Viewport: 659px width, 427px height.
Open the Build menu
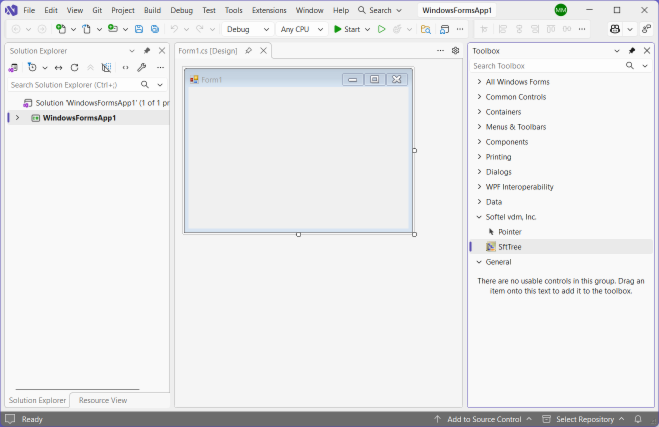pyautogui.click(x=152, y=10)
